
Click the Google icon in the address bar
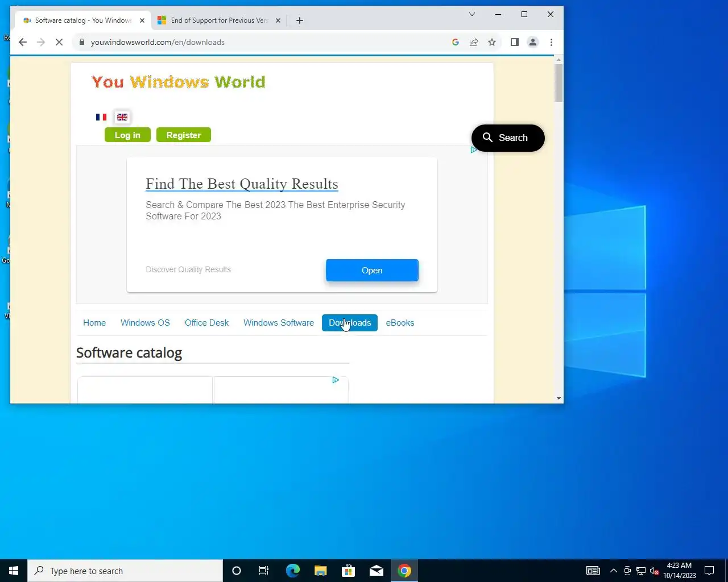coord(456,42)
